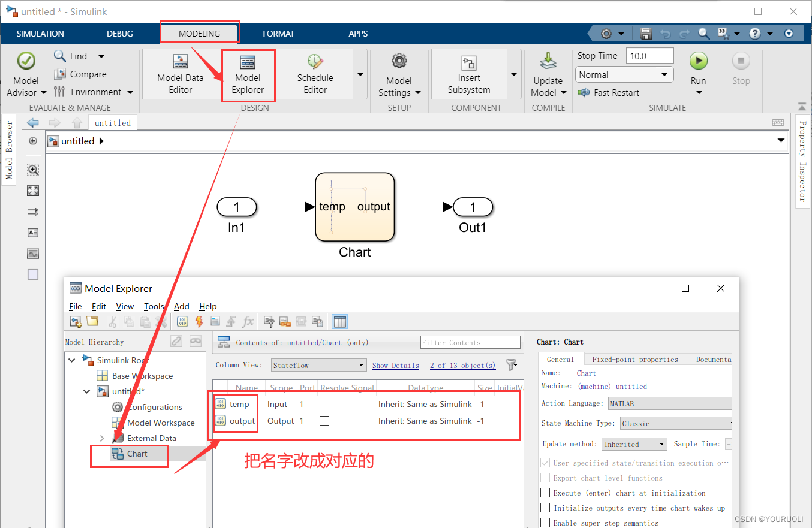Open the Tools menu in Model Explorer
The width and height of the screenshot is (812, 528).
(154, 306)
